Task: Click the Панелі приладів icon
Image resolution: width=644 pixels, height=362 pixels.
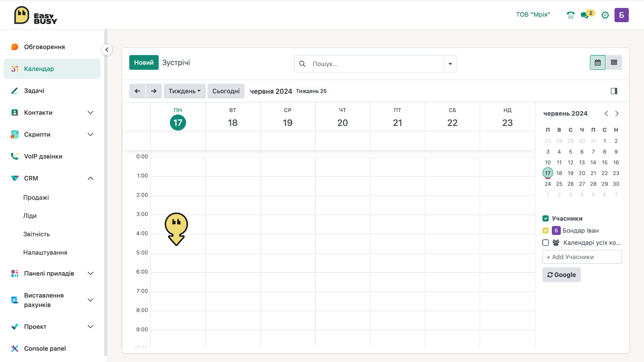Action: (x=15, y=274)
